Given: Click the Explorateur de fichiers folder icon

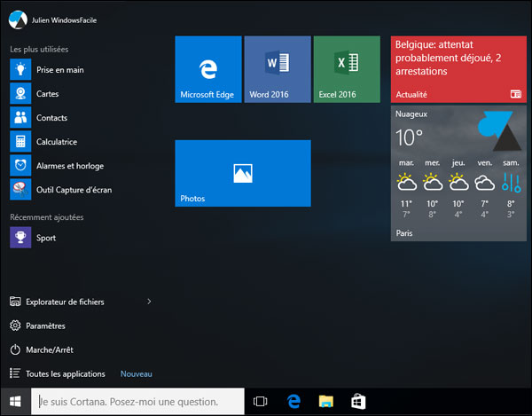Looking at the screenshot, I should pos(15,302).
